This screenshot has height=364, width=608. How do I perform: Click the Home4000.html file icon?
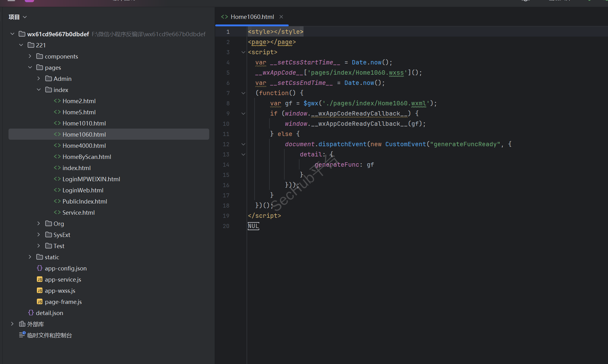pyautogui.click(x=57, y=145)
